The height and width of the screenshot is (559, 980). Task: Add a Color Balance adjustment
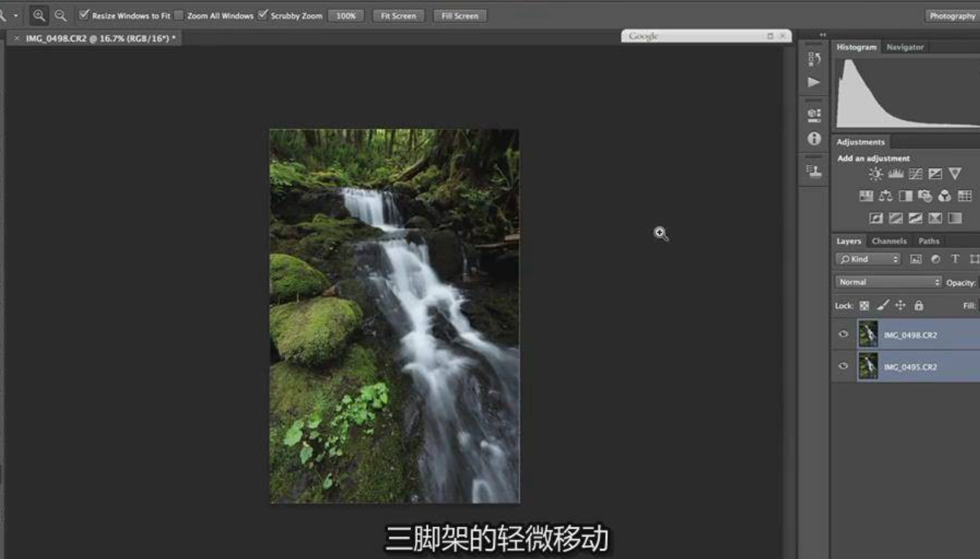tap(886, 196)
